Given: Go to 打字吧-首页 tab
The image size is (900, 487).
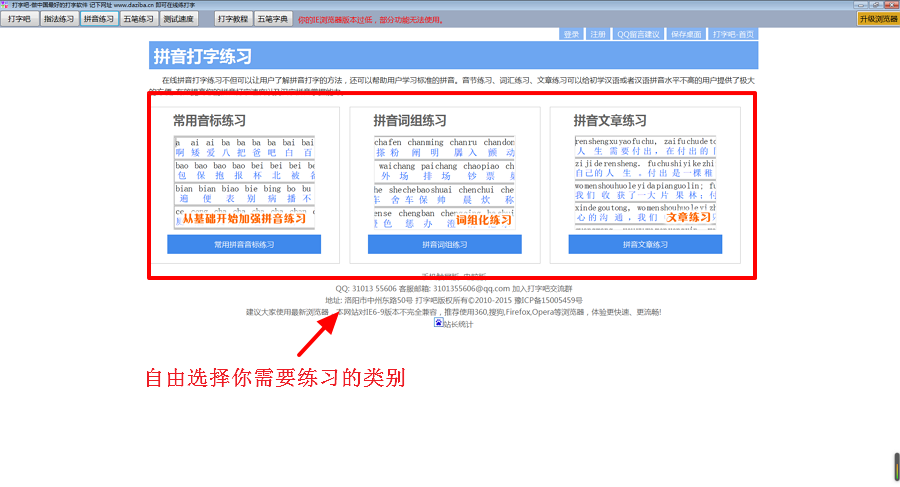Looking at the screenshot, I should tap(734, 34).
